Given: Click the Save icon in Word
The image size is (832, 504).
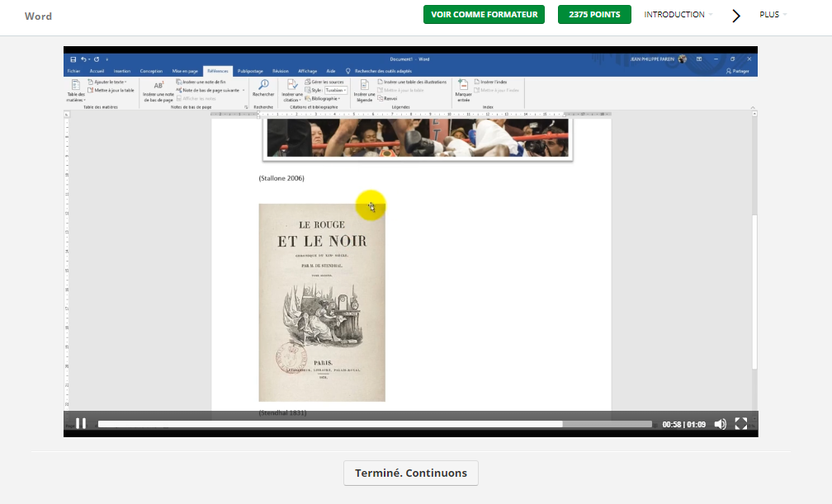Looking at the screenshot, I should 73,59.
